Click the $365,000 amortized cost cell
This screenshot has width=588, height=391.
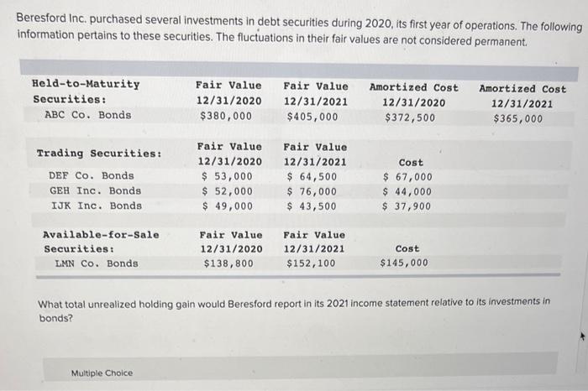(x=517, y=118)
